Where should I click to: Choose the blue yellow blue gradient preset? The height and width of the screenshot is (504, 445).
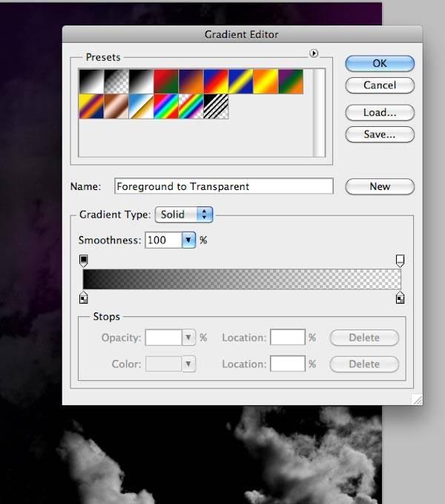(x=241, y=81)
